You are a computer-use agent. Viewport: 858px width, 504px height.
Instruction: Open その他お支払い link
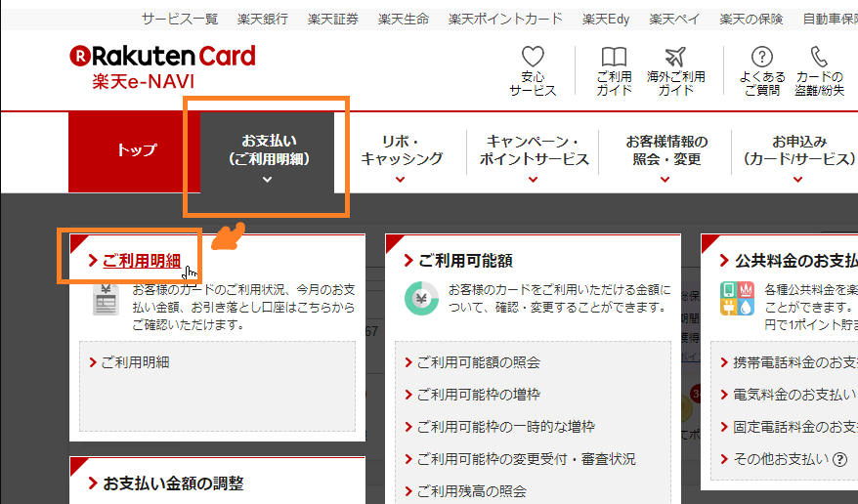point(781,459)
